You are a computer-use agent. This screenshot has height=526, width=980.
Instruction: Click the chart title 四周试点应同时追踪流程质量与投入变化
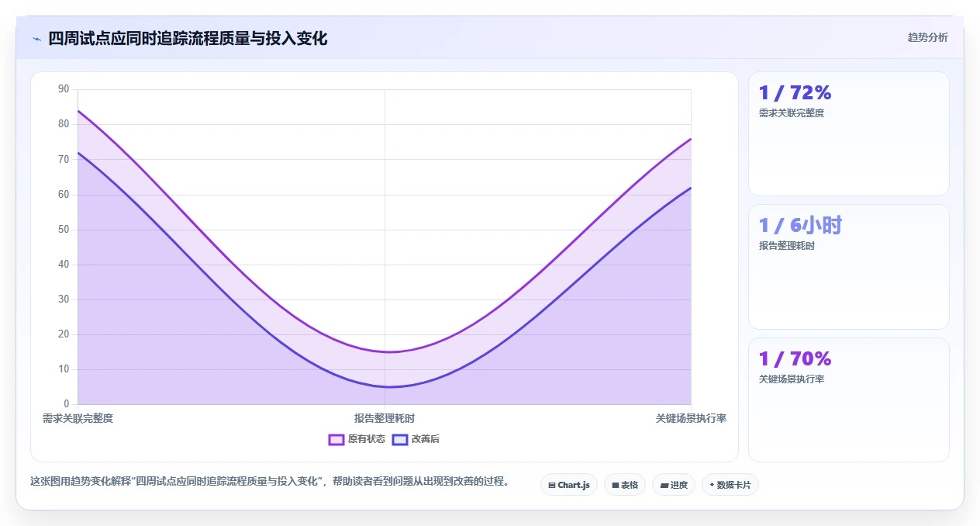(x=188, y=38)
